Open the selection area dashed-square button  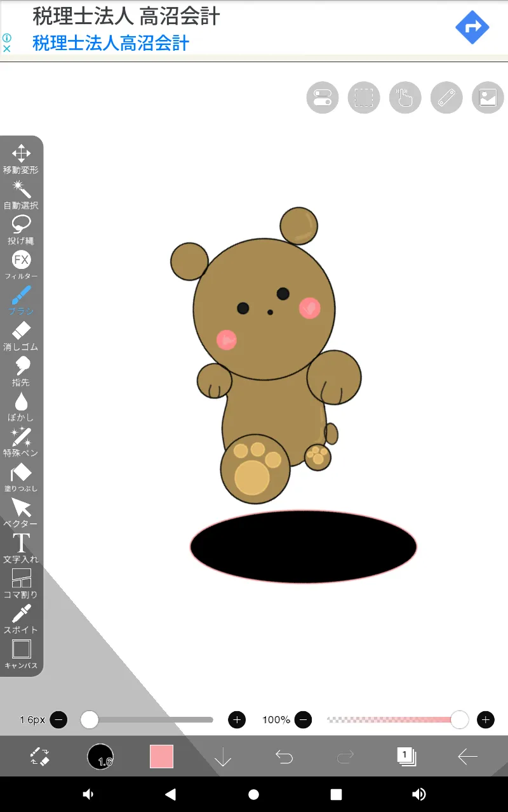pos(364,98)
